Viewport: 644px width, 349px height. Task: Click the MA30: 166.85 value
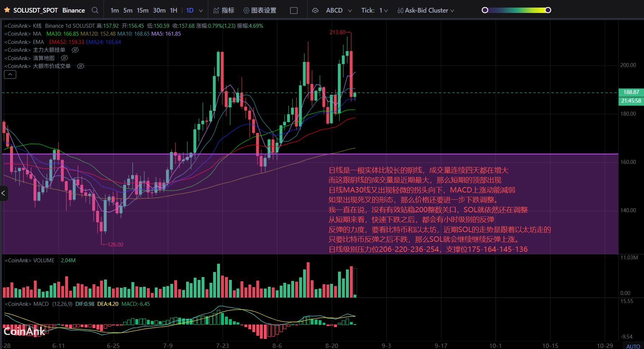point(63,34)
